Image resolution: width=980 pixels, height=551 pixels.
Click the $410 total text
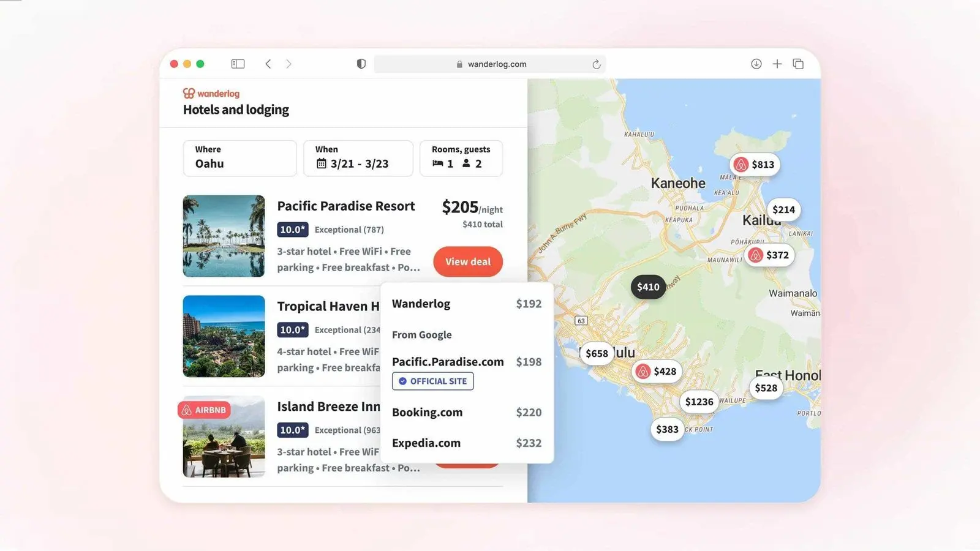pos(483,224)
